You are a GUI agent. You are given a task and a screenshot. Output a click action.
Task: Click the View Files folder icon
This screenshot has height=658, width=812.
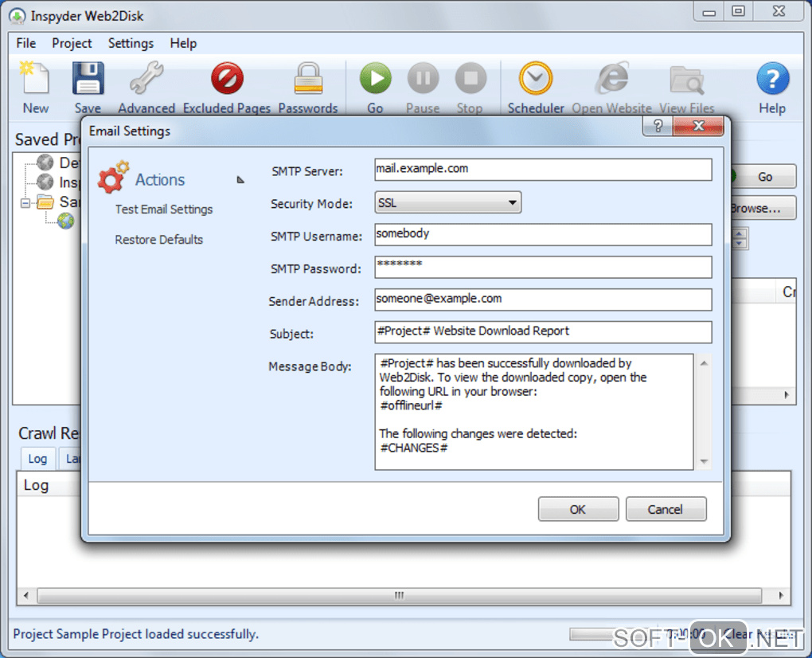click(687, 80)
